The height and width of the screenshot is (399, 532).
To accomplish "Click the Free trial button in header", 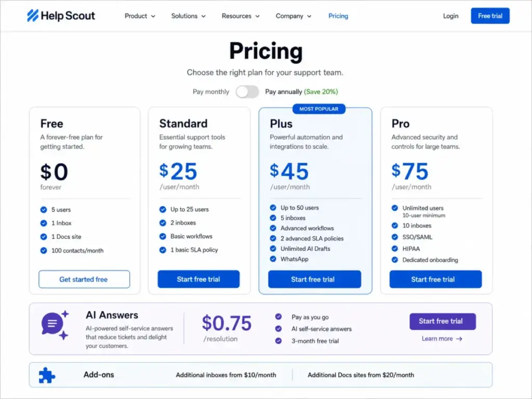I will (x=490, y=16).
